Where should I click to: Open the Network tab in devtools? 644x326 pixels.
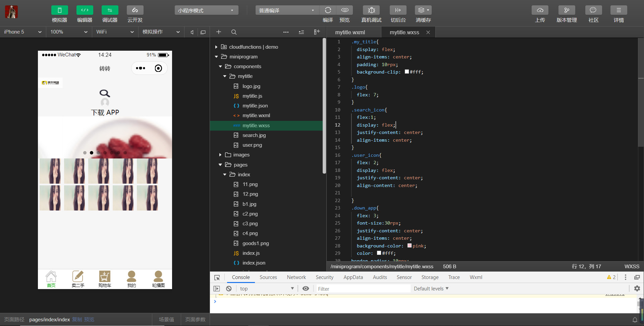[x=296, y=277]
